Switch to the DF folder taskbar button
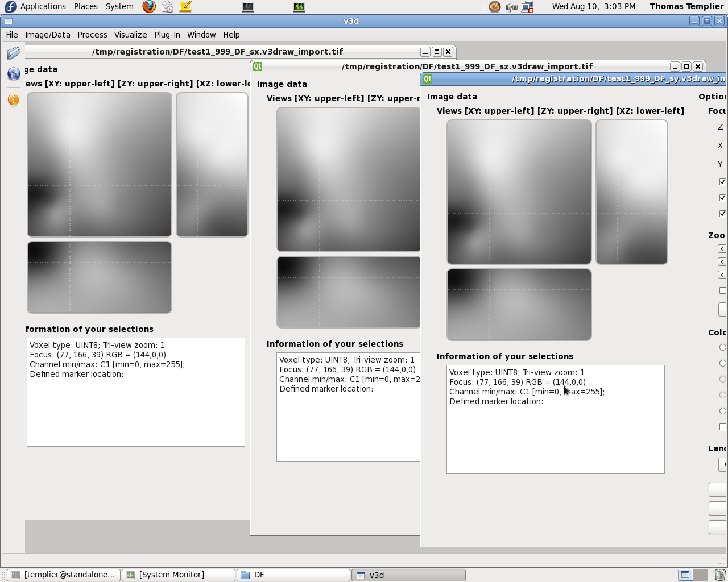 [293, 575]
